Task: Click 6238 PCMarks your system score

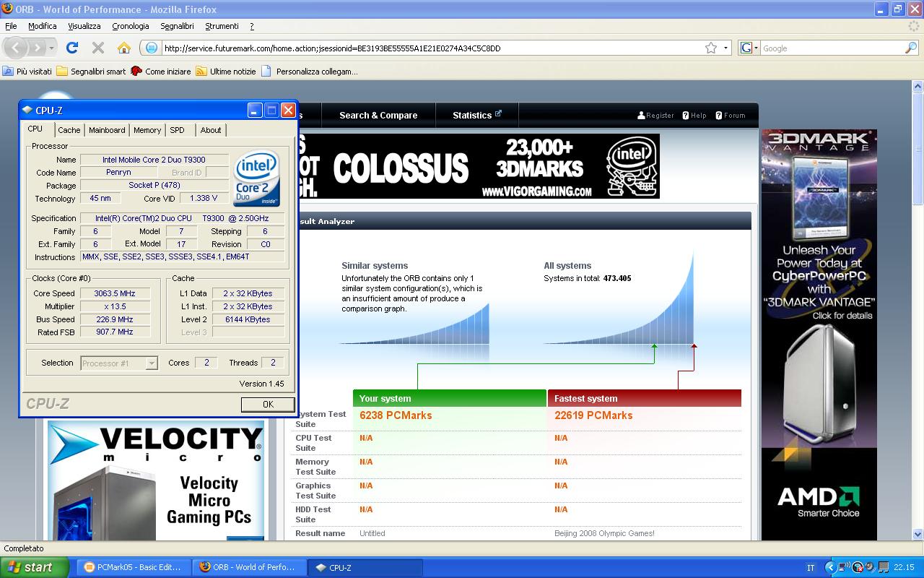Action: 396,415
